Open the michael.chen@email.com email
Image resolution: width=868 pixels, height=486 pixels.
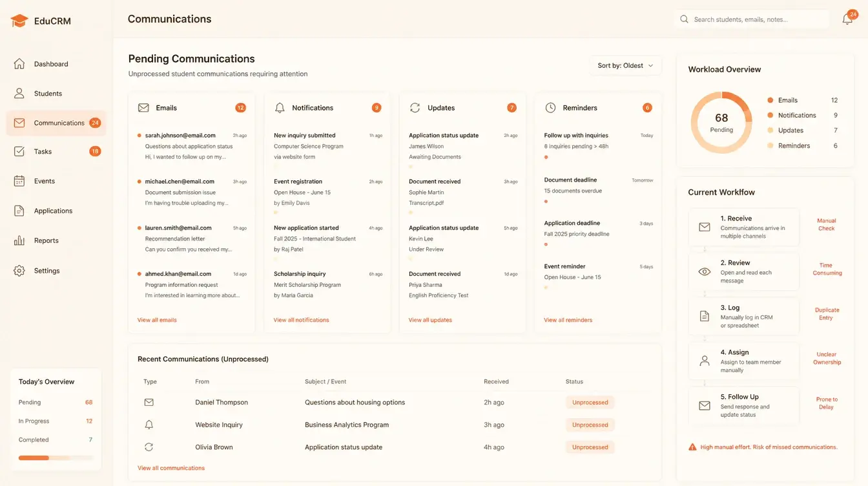[192, 192]
